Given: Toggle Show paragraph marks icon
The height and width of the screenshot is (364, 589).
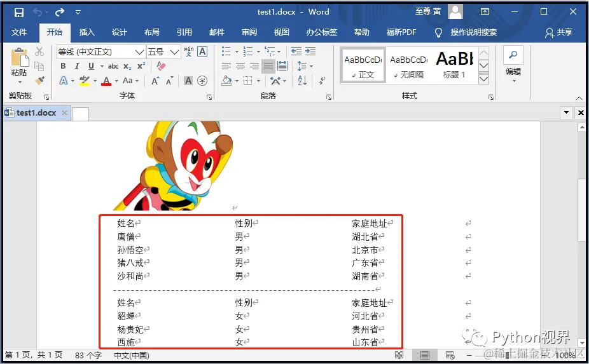Looking at the screenshot, I should coord(322,80).
